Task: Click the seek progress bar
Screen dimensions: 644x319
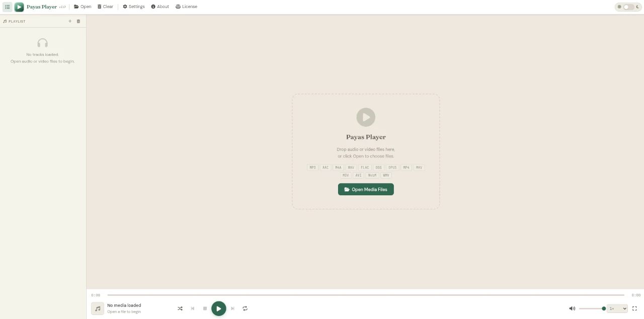Action: (x=365, y=295)
